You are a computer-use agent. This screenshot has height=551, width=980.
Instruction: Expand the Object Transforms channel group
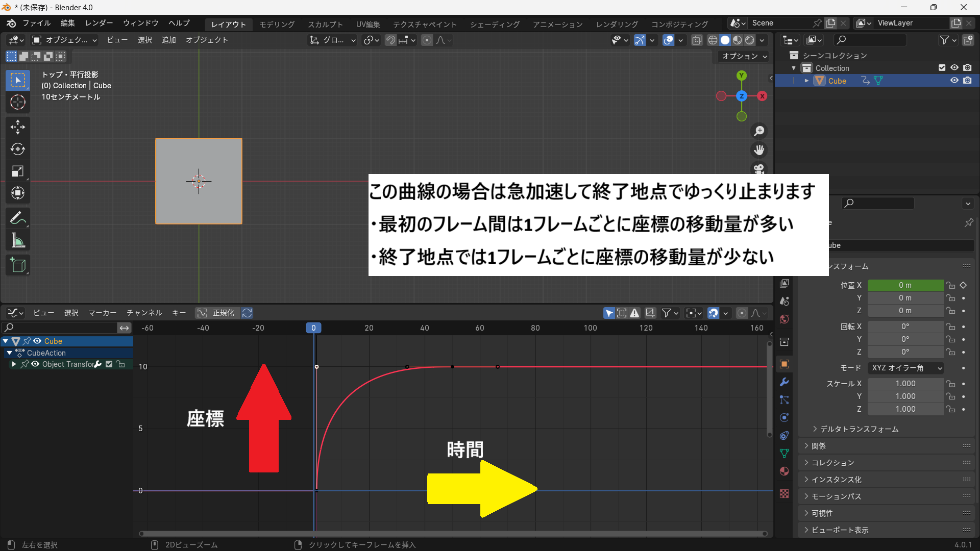pos(14,364)
